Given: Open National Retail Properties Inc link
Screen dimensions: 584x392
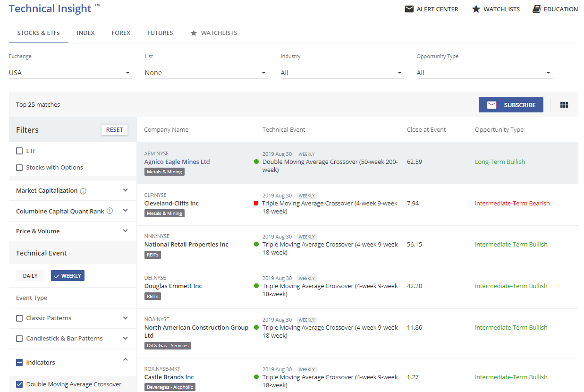Looking at the screenshot, I should click(x=186, y=244).
